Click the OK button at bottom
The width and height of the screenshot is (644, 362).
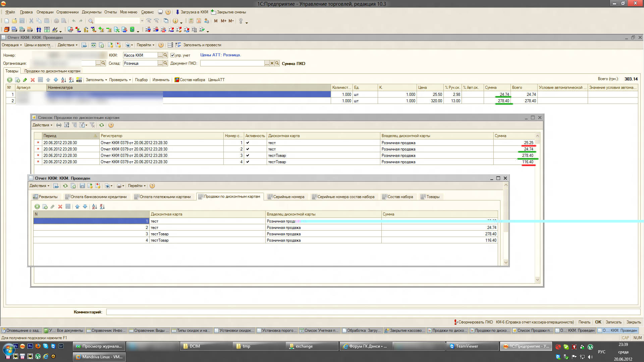tap(598, 322)
